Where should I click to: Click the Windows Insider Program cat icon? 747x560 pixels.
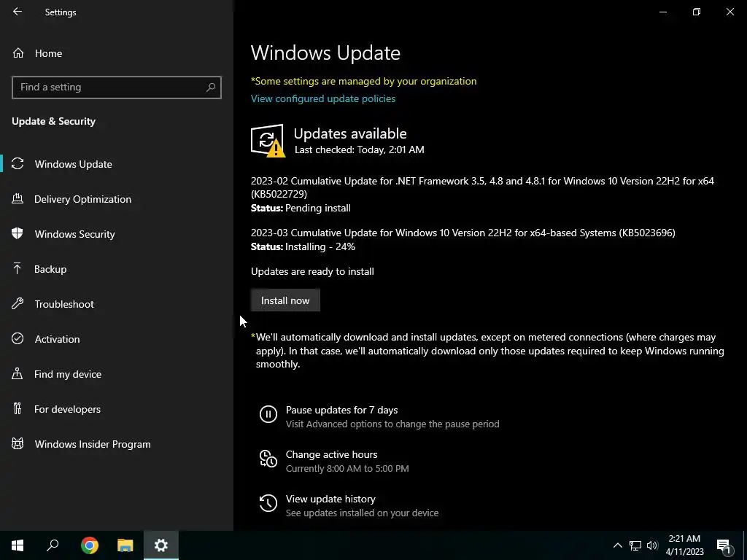coord(18,444)
